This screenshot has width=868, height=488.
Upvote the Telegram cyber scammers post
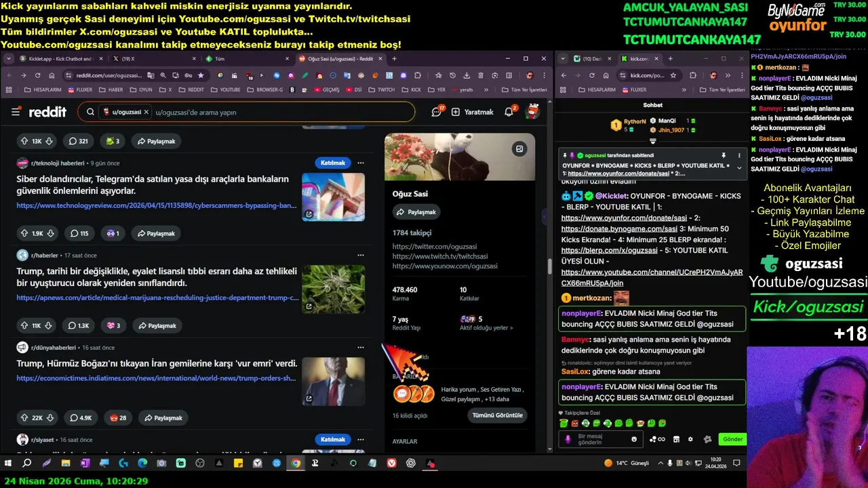pos(24,233)
